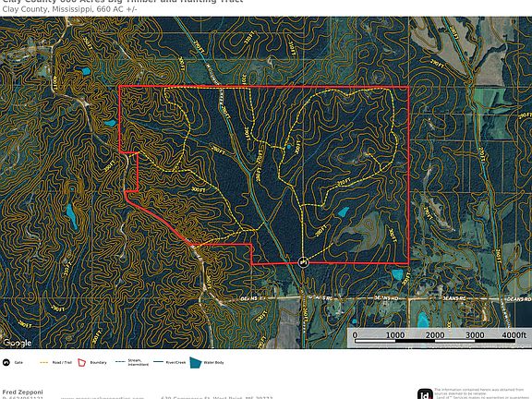Click the intermittent Stream legend line symbol

click(x=120, y=362)
